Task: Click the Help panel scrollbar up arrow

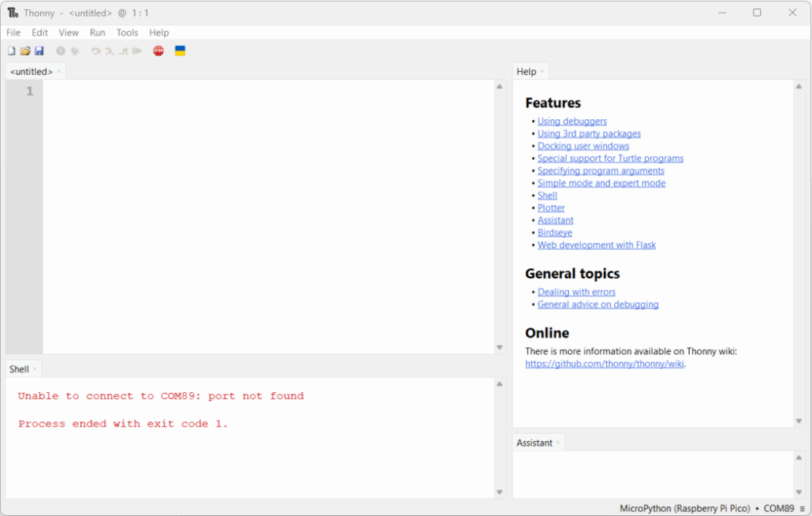Action: pyautogui.click(x=799, y=87)
